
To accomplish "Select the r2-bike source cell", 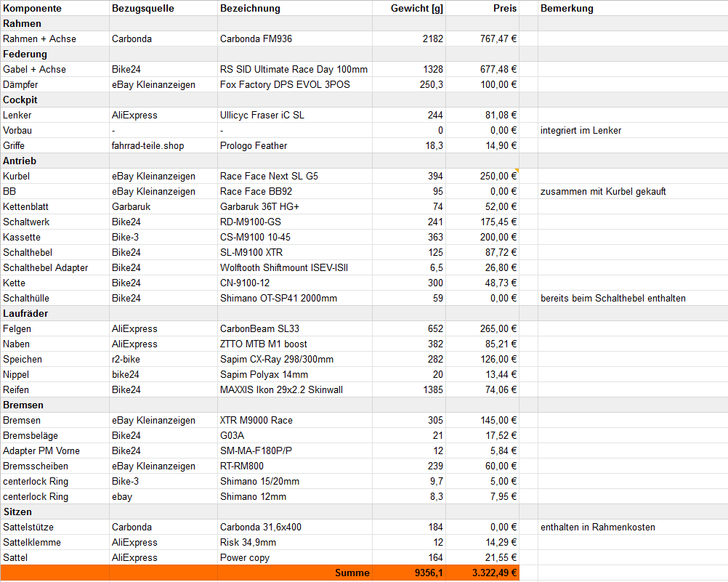I will (163, 360).
